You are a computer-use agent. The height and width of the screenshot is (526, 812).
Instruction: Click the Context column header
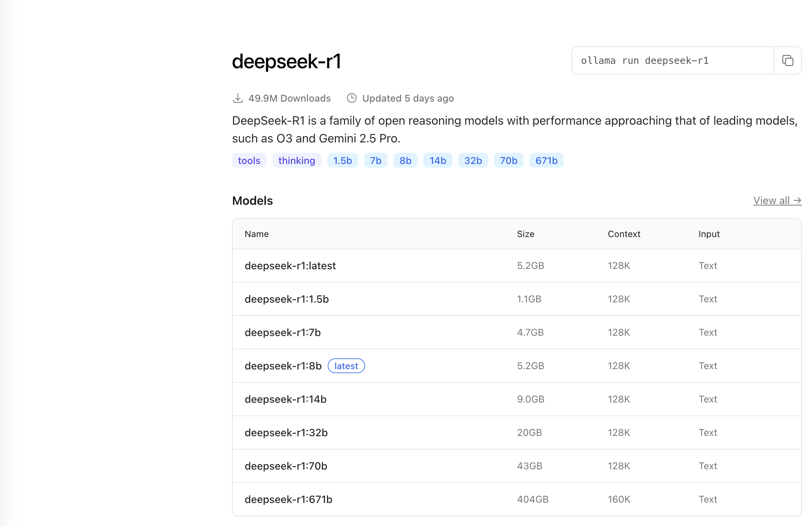624,234
